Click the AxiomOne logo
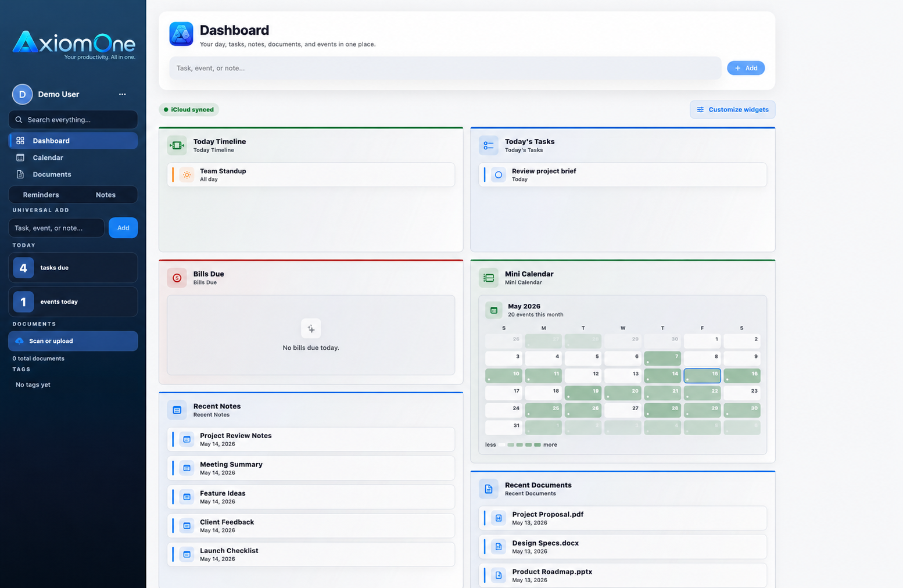 (74, 45)
